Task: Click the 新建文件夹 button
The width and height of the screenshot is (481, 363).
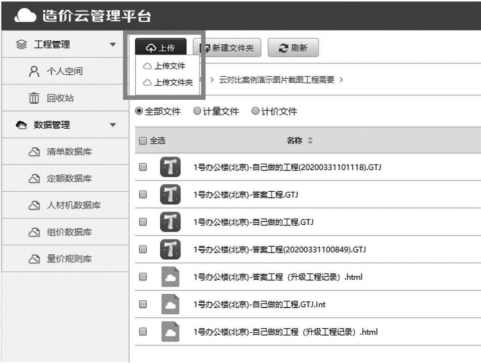Action: pyautogui.click(x=227, y=48)
